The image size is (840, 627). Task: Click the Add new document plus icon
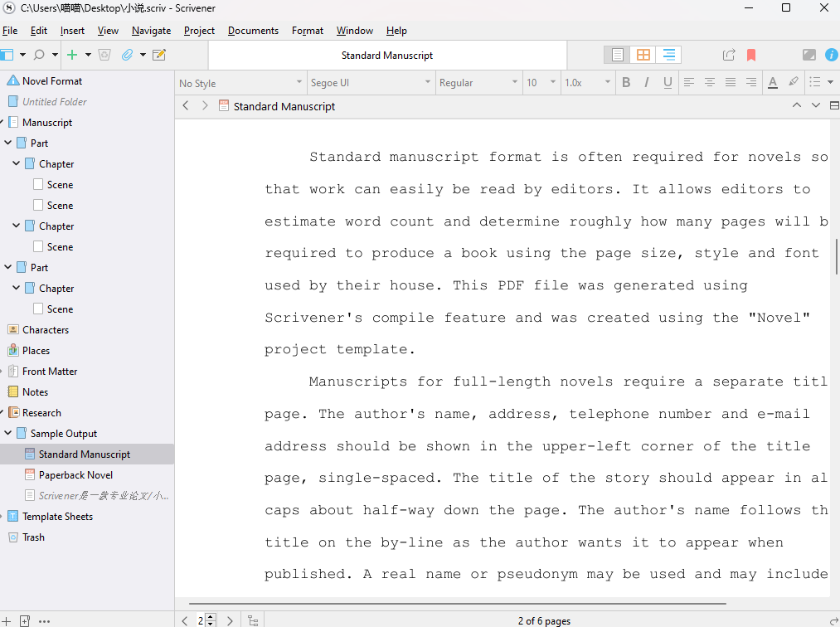point(72,55)
